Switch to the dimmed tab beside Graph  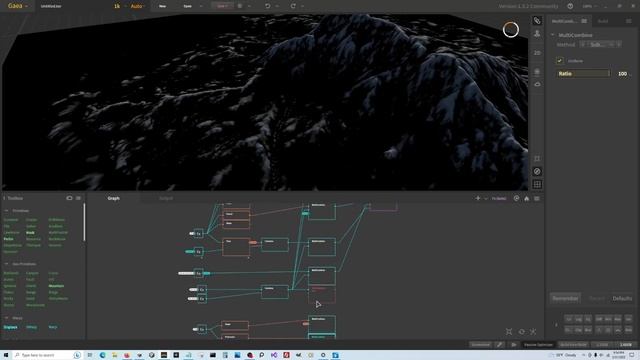[166, 198]
